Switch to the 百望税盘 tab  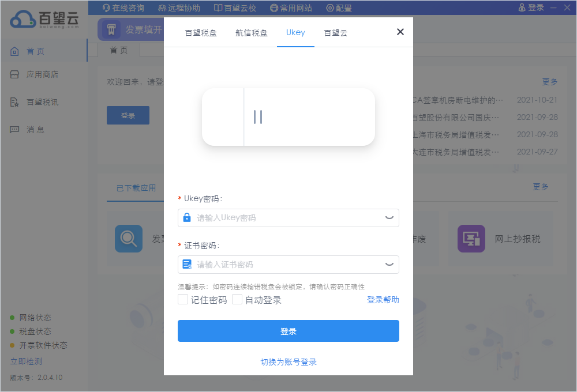coord(201,33)
